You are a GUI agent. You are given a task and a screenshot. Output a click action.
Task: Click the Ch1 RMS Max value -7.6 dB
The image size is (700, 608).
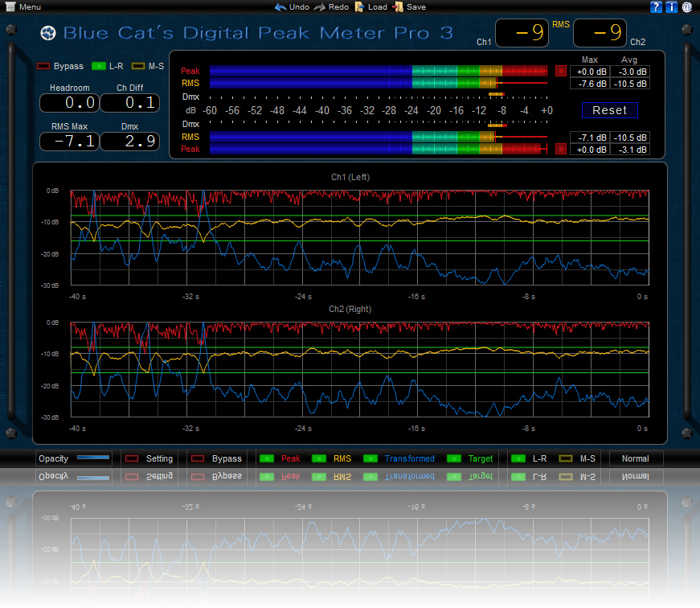click(x=590, y=84)
